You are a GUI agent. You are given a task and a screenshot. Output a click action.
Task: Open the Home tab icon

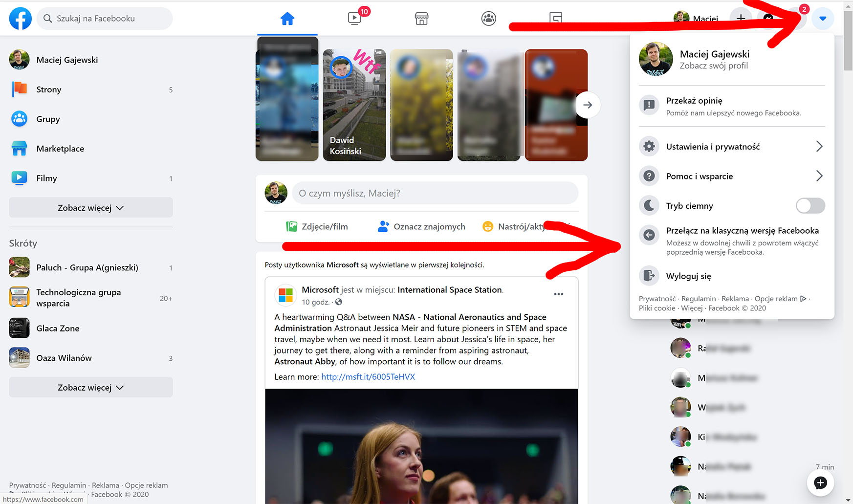(287, 19)
